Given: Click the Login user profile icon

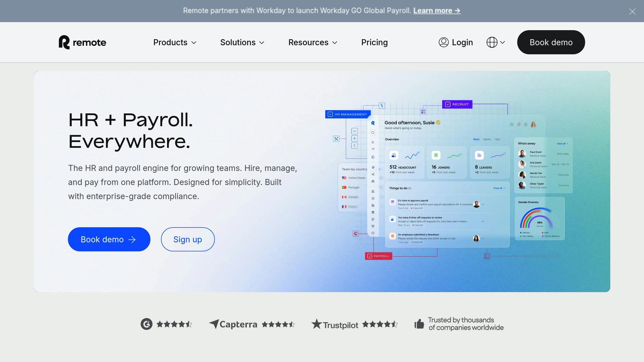Looking at the screenshot, I should click(443, 42).
